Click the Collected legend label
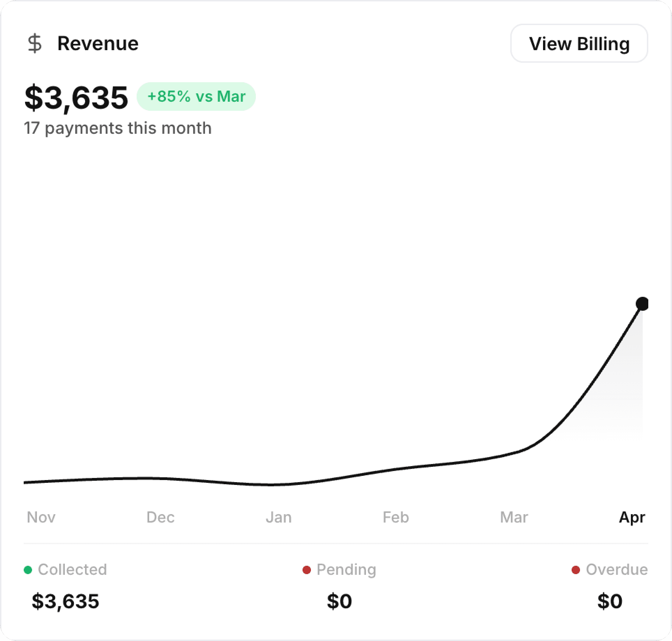The height and width of the screenshot is (641, 672). 72,570
